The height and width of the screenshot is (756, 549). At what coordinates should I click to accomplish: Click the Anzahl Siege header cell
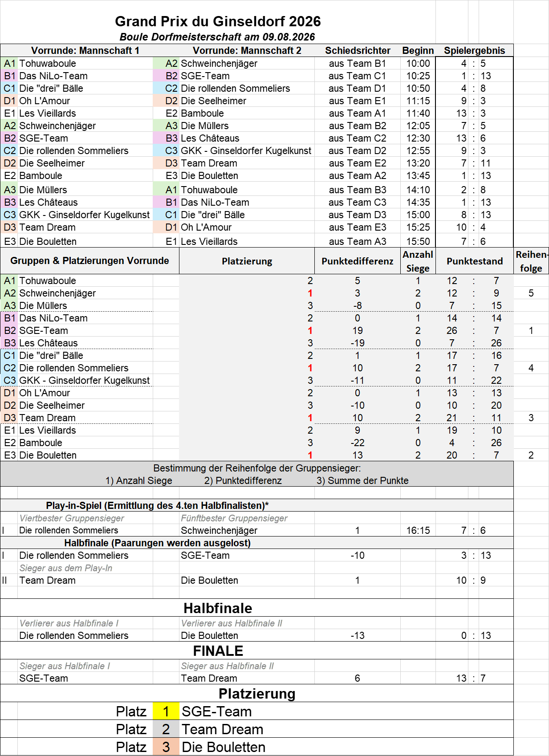click(418, 261)
